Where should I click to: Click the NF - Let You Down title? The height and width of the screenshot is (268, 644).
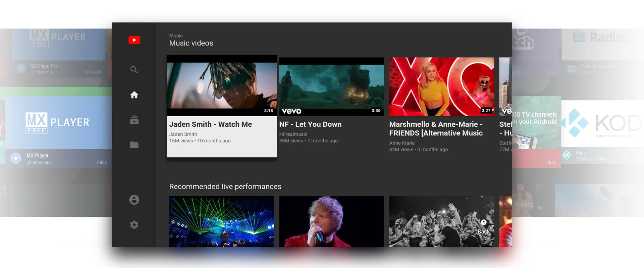pyautogui.click(x=310, y=124)
